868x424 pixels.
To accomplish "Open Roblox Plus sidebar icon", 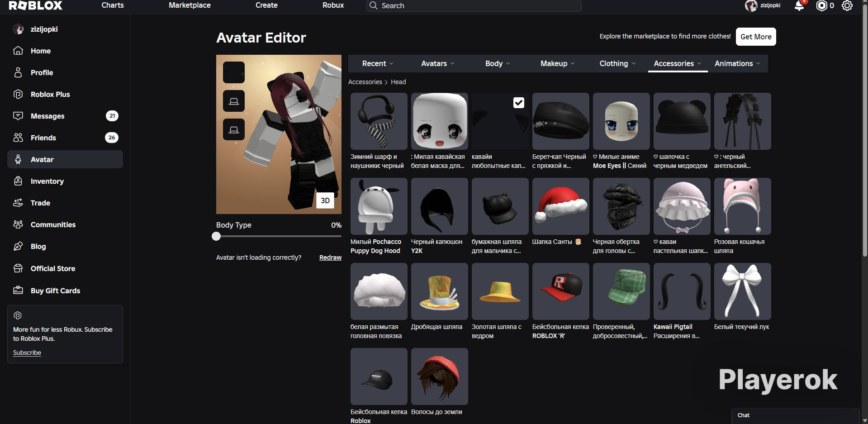I will pos(18,94).
